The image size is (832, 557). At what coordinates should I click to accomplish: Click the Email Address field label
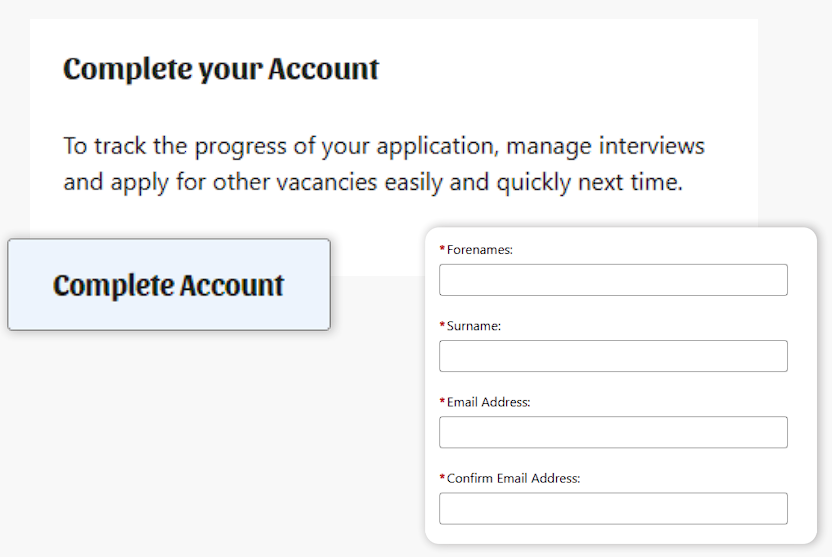click(x=488, y=402)
